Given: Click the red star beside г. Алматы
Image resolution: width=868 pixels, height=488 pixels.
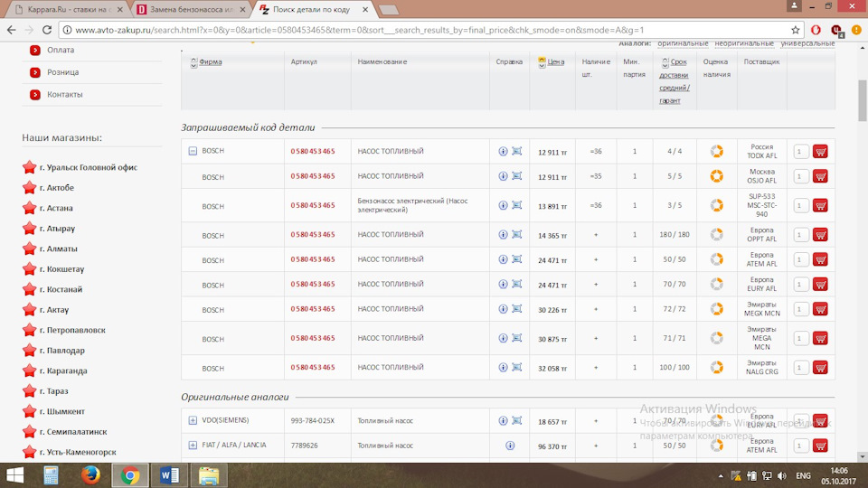Looking at the screenshot, I should [x=29, y=249].
